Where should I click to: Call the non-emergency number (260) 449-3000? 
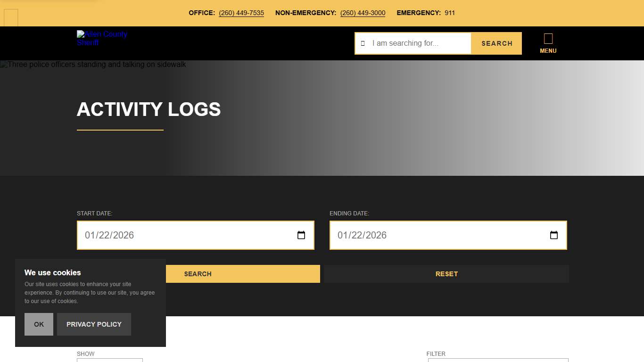click(363, 13)
